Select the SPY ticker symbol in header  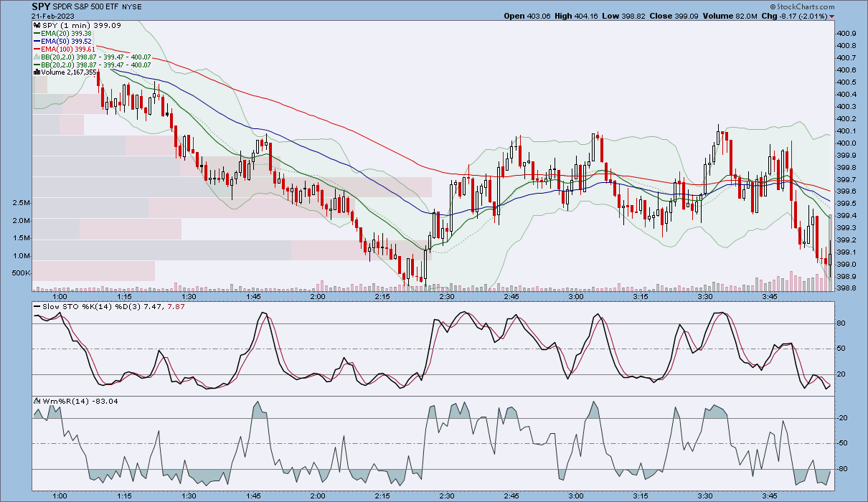pos(40,6)
